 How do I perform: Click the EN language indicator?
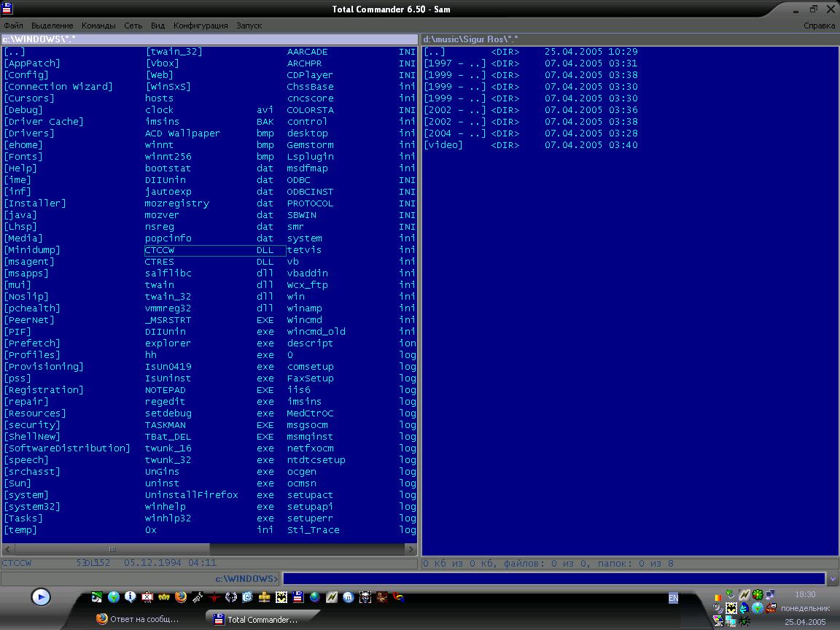tap(674, 598)
